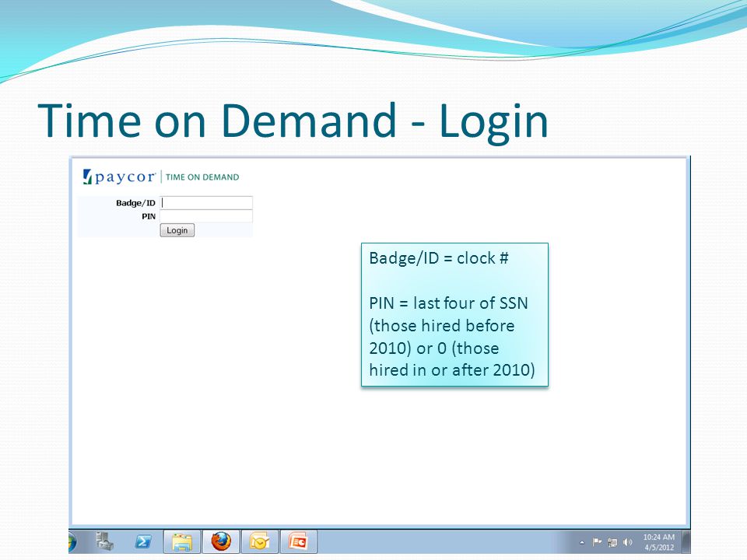Open the clock showing 10:24 AM
Screen dimensions: 747x560
659,542
